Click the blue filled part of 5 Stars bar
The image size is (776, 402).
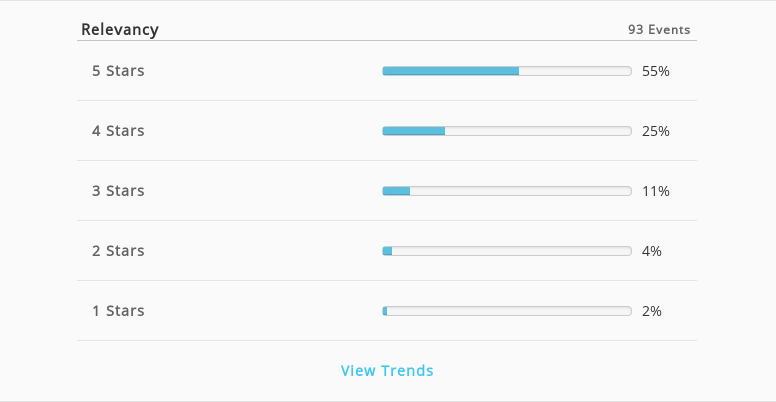(451, 71)
